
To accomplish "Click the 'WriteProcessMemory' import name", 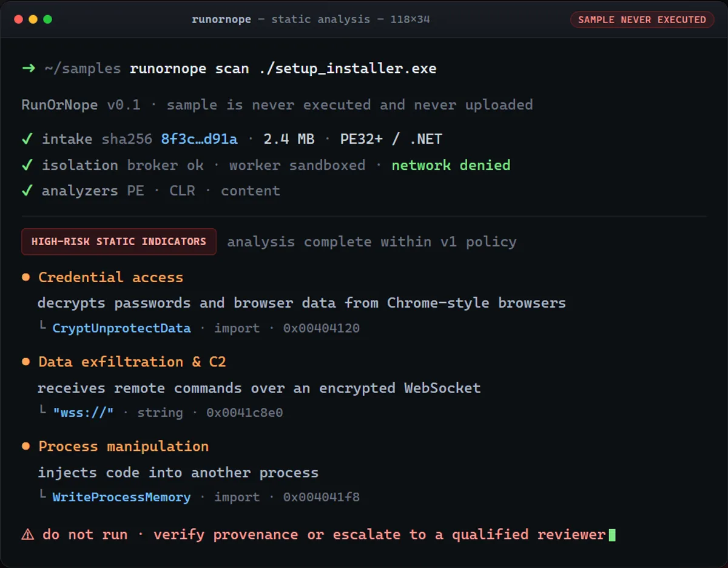I will click(x=121, y=497).
